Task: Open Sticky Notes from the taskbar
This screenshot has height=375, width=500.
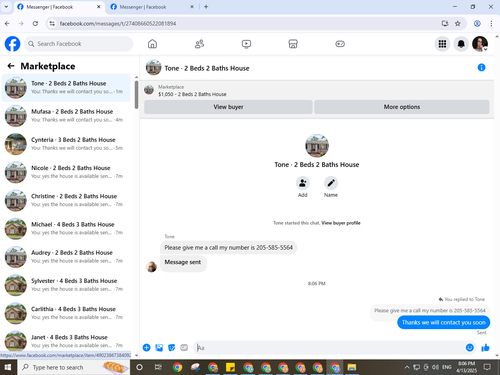Action: click(230, 367)
